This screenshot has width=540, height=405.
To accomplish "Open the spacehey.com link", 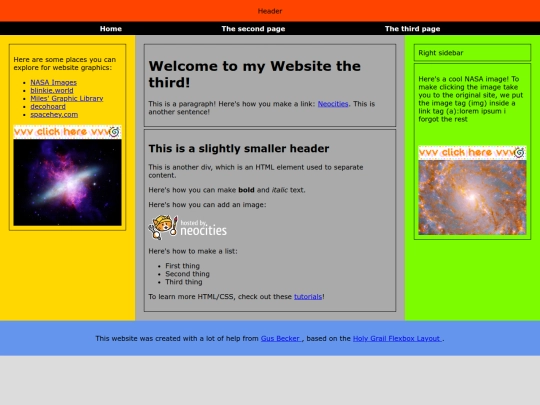I will [54, 114].
